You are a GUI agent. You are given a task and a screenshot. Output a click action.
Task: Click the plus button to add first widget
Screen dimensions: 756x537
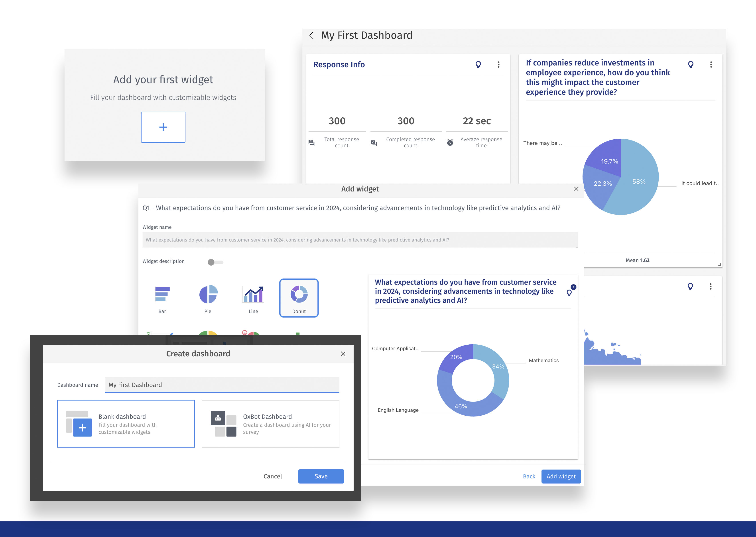[x=163, y=127]
